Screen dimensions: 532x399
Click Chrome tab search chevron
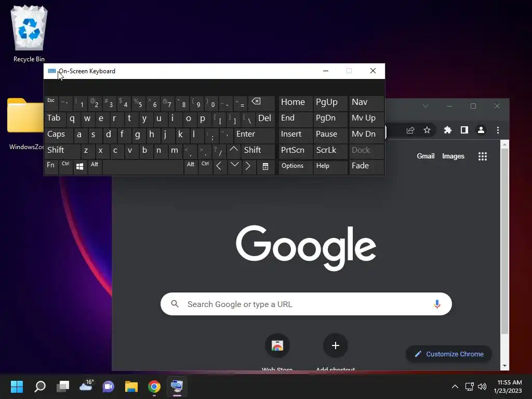425,106
